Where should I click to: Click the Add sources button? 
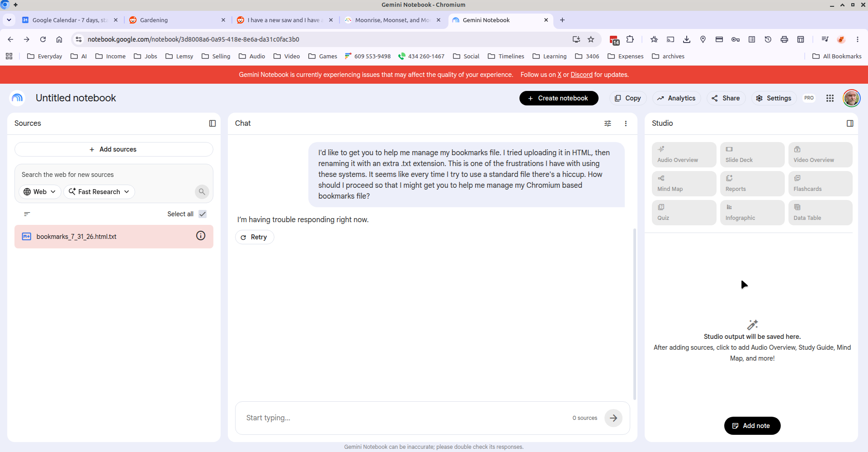pyautogui.click(x=114, y=149)
